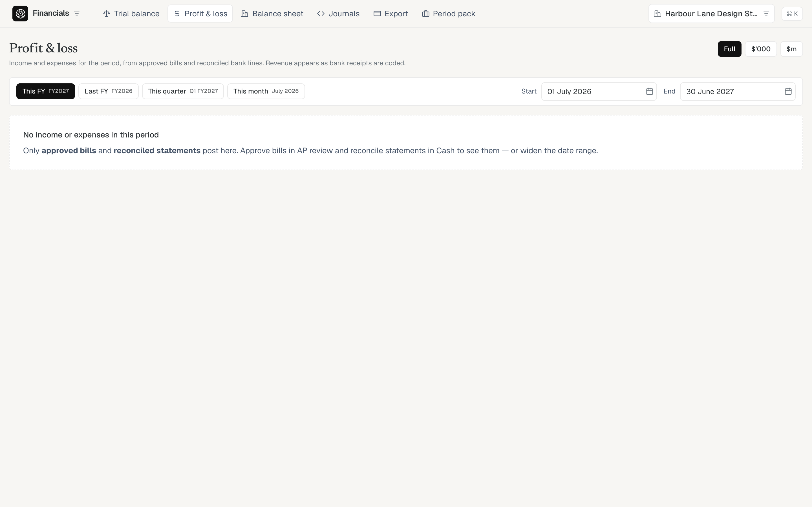Switch amounts display to Full
The height and width of the screenshot is (507, 812).
tap(729, 49)
